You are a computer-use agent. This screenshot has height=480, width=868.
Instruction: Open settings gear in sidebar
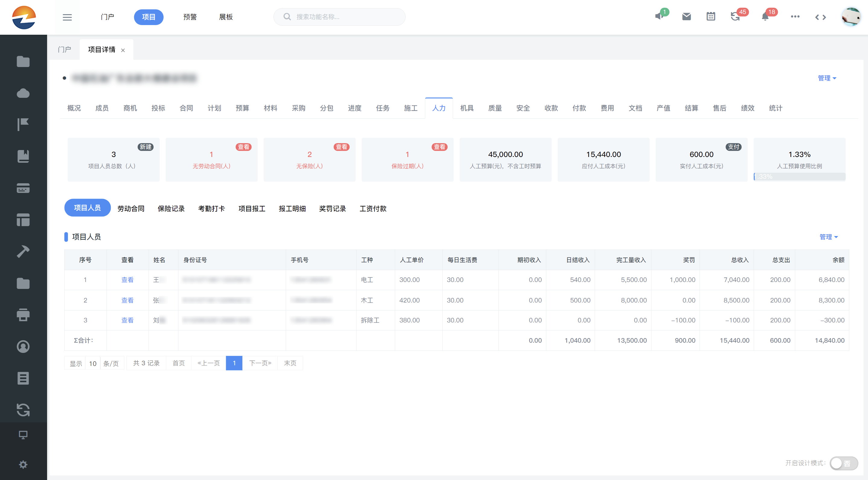click(x=23, y=465)
